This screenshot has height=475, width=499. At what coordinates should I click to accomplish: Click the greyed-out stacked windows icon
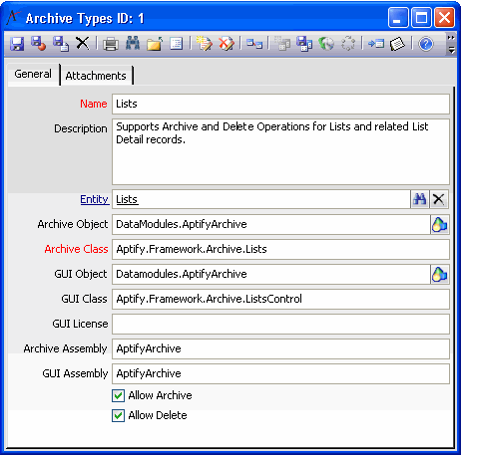[282, 44]
